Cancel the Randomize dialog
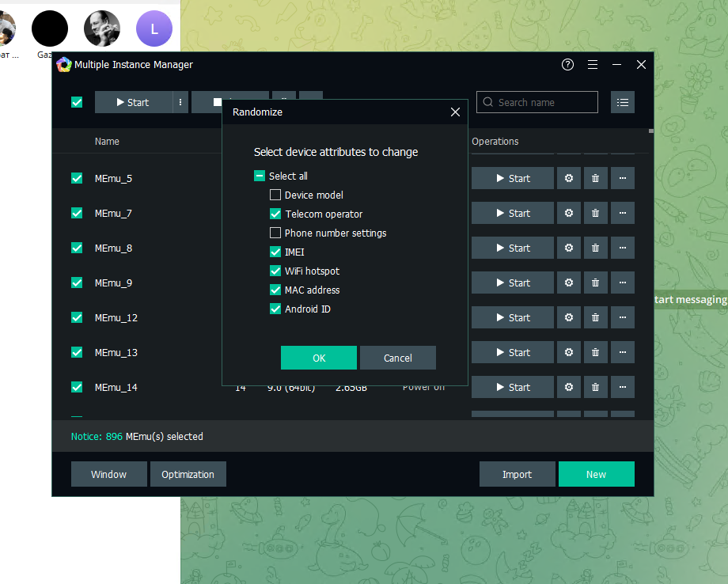Viewport: 728px width, 584px height. 398,358
